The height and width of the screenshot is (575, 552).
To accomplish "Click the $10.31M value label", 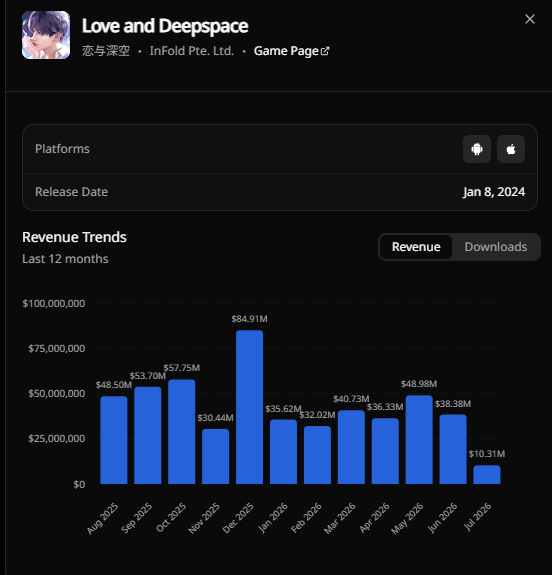I will tap(487, 454).
